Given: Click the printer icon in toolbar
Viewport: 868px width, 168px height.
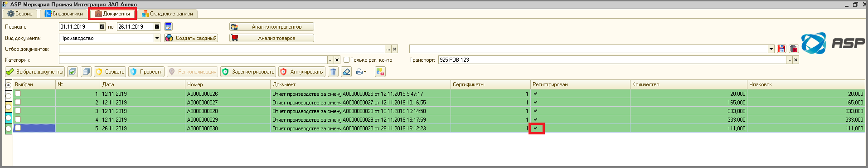Looking at the screenshot, I should [359, 72].
